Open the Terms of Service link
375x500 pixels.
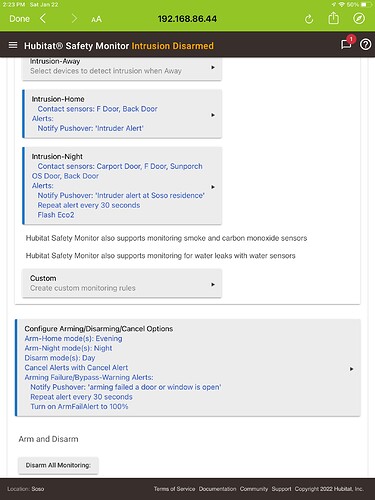tap(174, 489)
